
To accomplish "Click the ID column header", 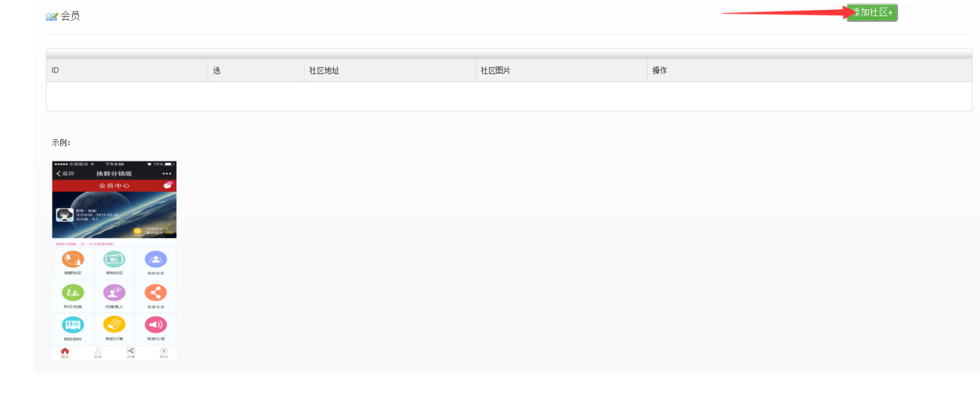I will [x=56, y=70].
